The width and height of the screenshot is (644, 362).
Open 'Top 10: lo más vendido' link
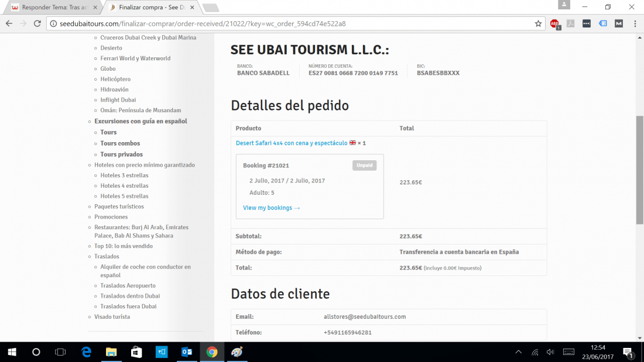click(x=124, y=246)
